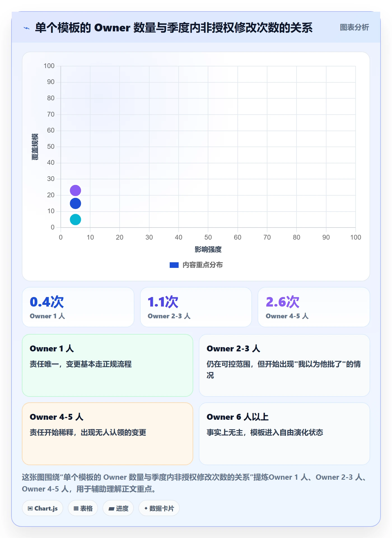Click the icon in the Chart.js tag
This screenshot has height=538, width=392.
tap(30, 509)
